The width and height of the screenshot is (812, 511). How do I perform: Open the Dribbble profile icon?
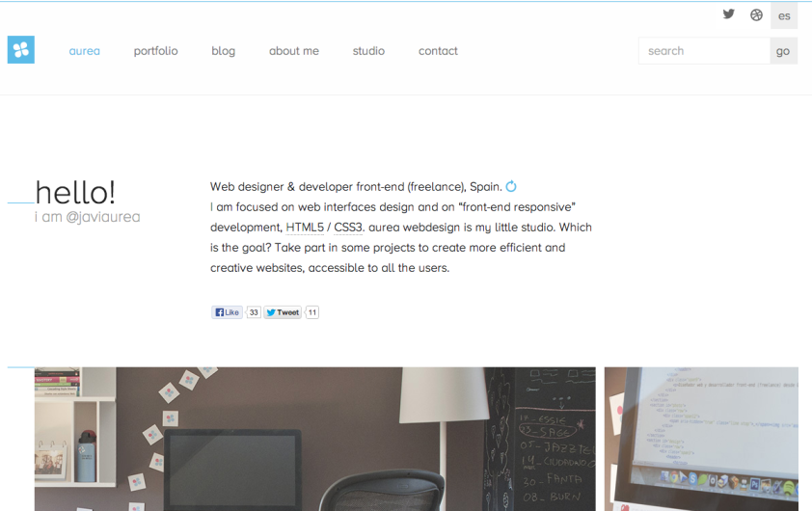tap(756, 15)
